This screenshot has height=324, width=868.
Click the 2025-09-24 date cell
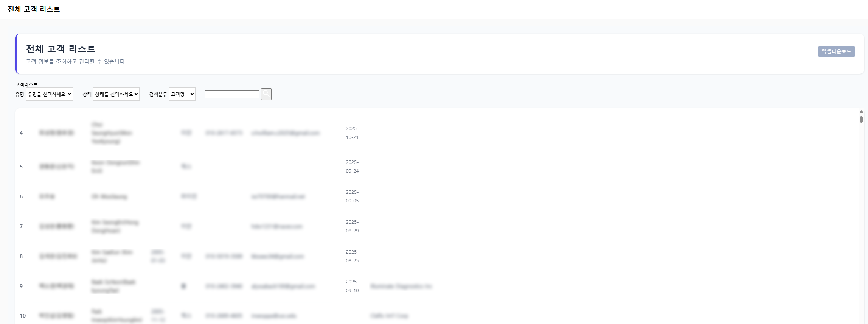click(352, 167)
